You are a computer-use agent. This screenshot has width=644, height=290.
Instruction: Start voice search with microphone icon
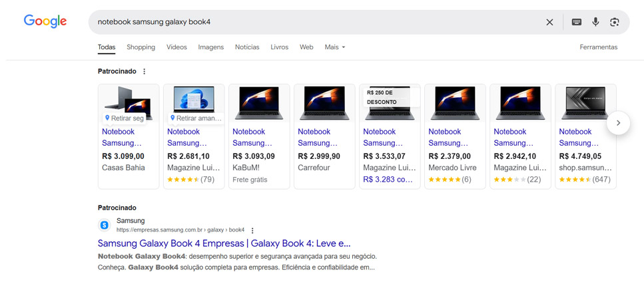tap(595, 22)
